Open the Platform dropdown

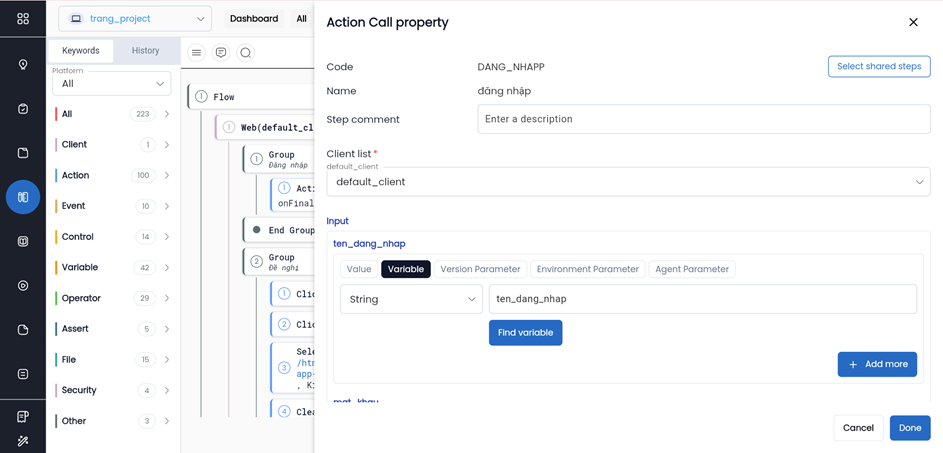pos(111,84)
